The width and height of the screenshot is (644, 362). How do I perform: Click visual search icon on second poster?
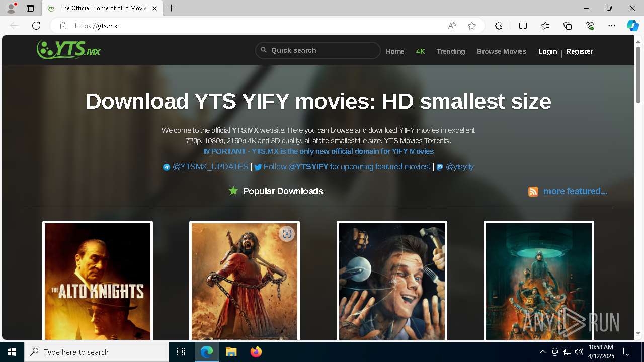coord(287,234)
